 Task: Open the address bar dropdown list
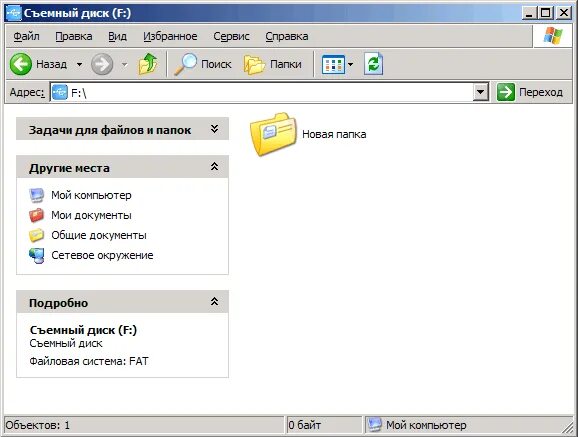pyautogui.click(x=481, y=92)
